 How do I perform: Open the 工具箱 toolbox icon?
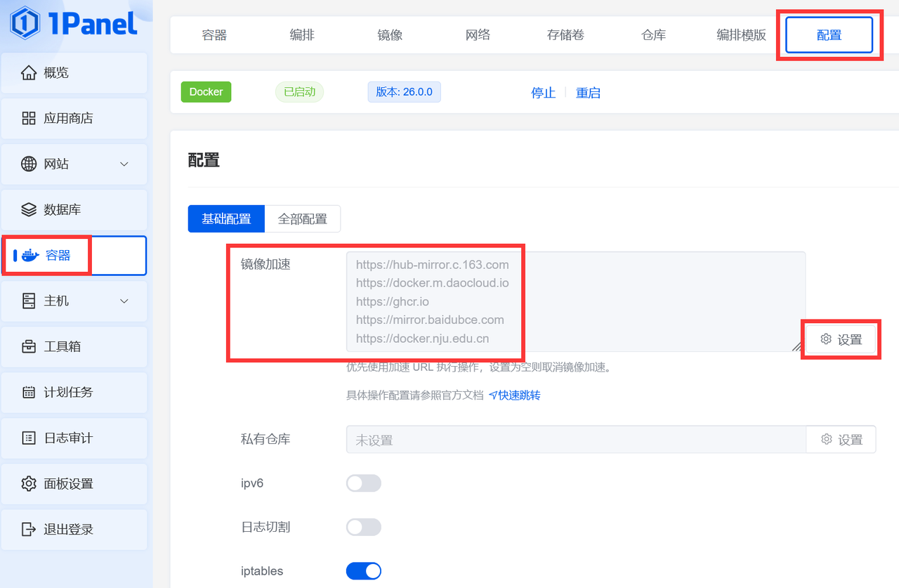click(x=29, y=346)
